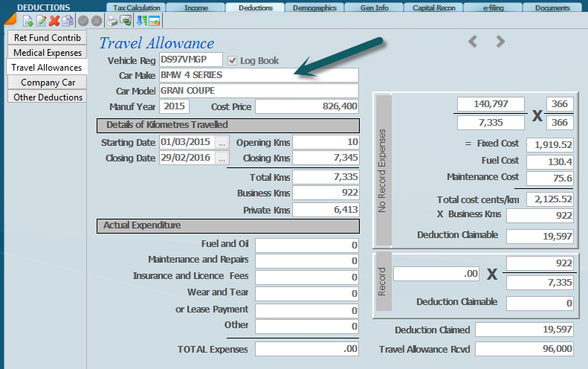Click the add new record icon
Viewport: 588px width, 369px height.
tap(28, 21)
